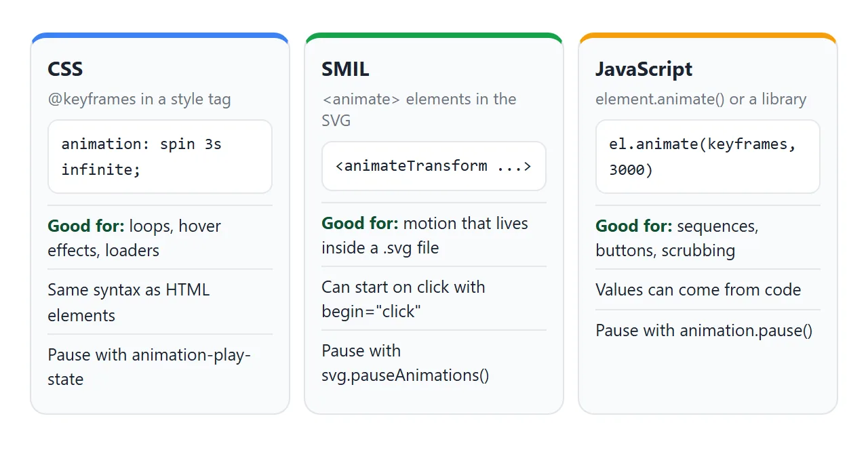Click '<animate> elements in the SVG' subtitle
This screenshot has width=868, height=450.
point(419,110)
